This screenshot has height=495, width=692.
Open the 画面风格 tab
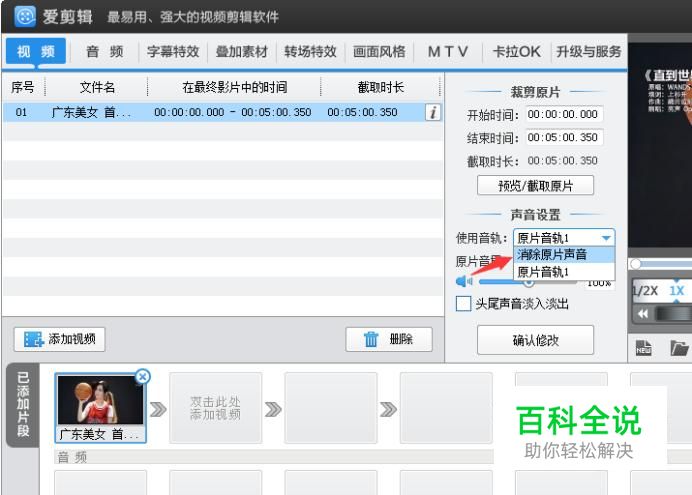379,52
